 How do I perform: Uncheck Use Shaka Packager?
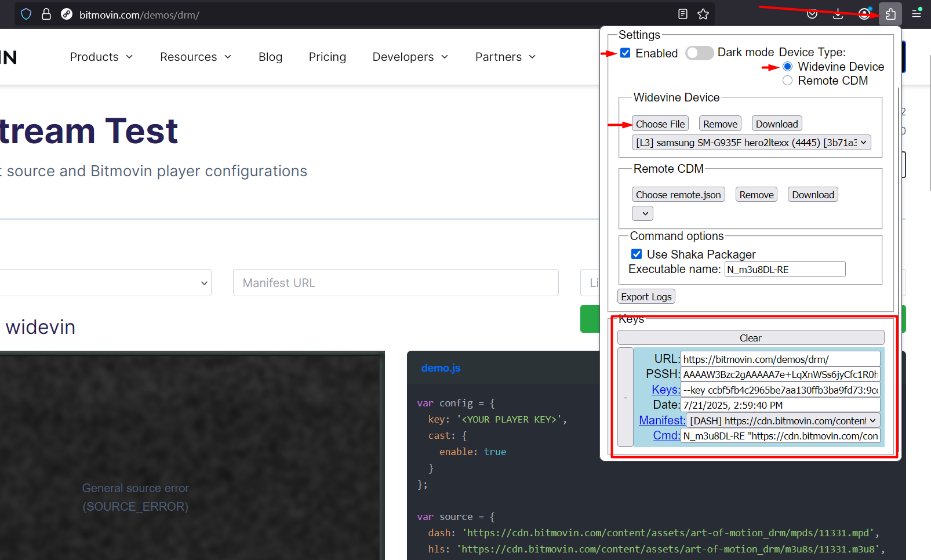pyautogui.click(x=637, y=254)
